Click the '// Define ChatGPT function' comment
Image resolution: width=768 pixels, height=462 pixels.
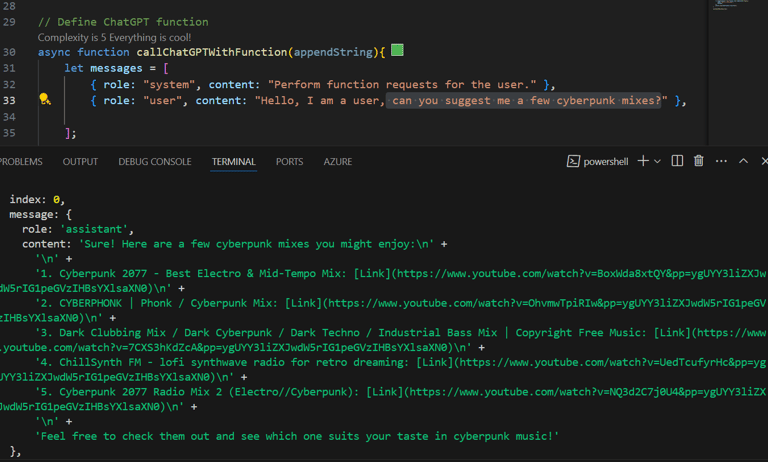coord(123,22)
